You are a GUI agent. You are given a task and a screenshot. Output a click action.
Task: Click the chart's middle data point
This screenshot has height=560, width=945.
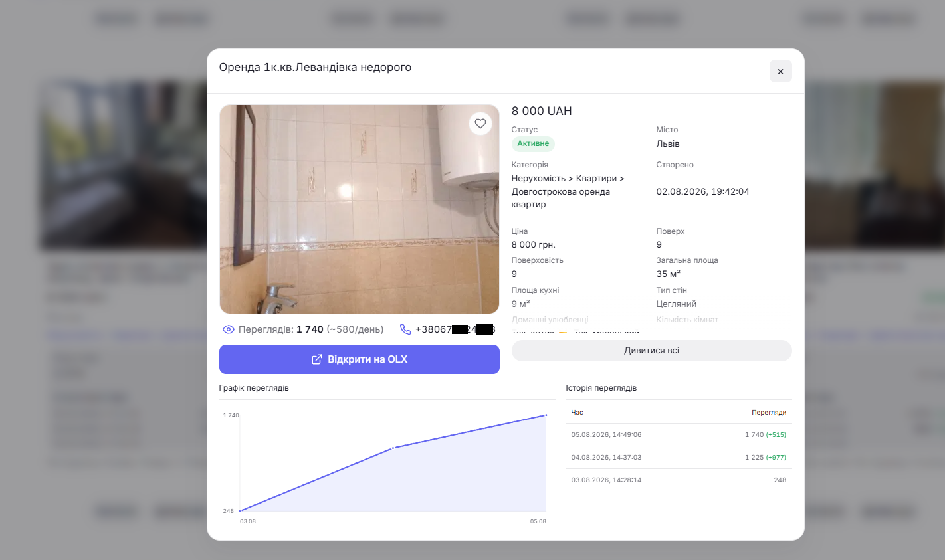click(x=393, y=448)
